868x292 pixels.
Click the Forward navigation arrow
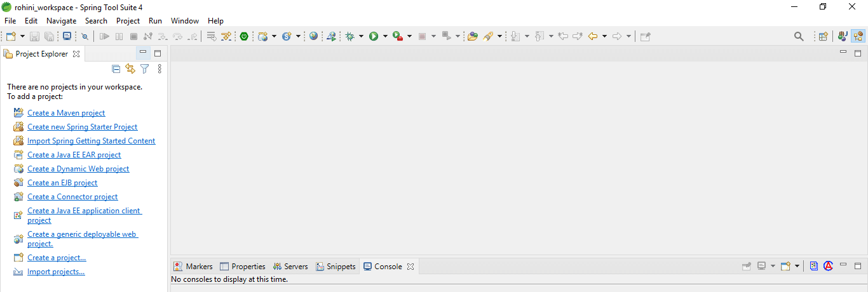click(x=616, y=37)
